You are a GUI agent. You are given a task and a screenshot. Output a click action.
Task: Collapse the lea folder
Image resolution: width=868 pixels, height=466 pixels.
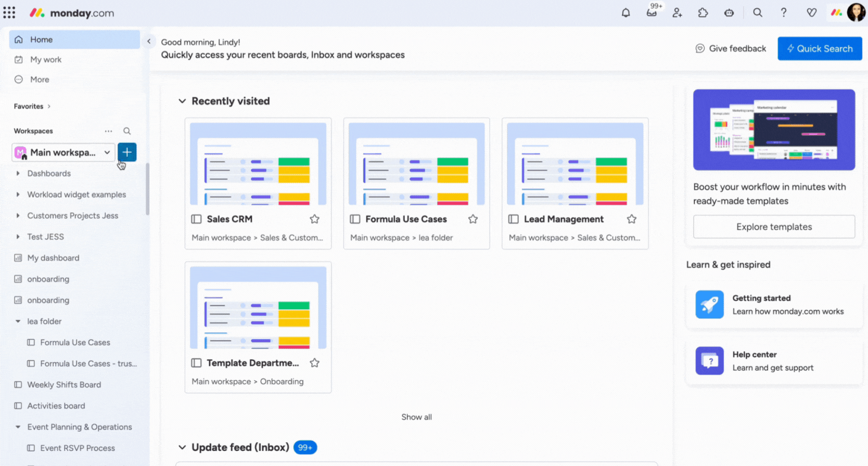click(18, 321)
